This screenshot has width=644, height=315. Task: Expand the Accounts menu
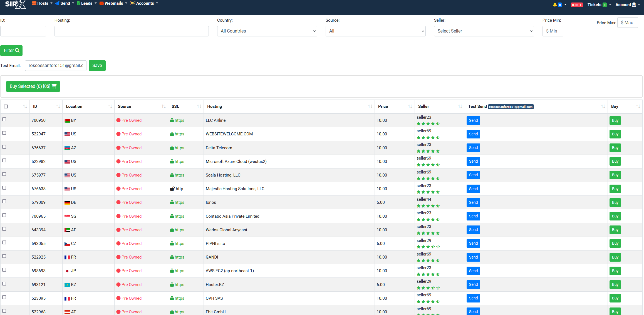144,3
